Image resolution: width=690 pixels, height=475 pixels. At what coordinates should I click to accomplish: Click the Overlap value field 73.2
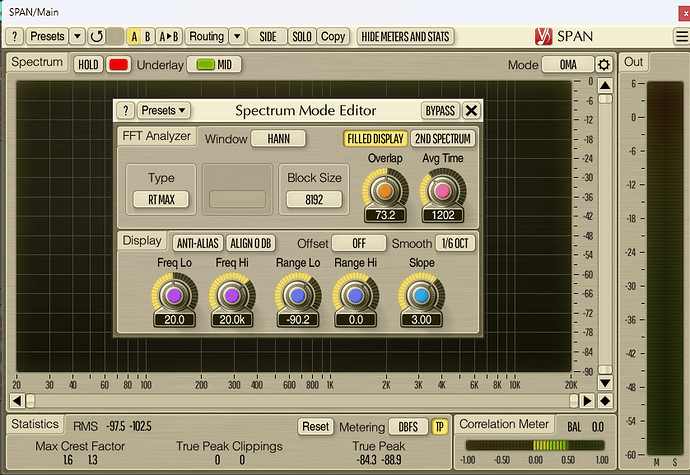point(385,215)
